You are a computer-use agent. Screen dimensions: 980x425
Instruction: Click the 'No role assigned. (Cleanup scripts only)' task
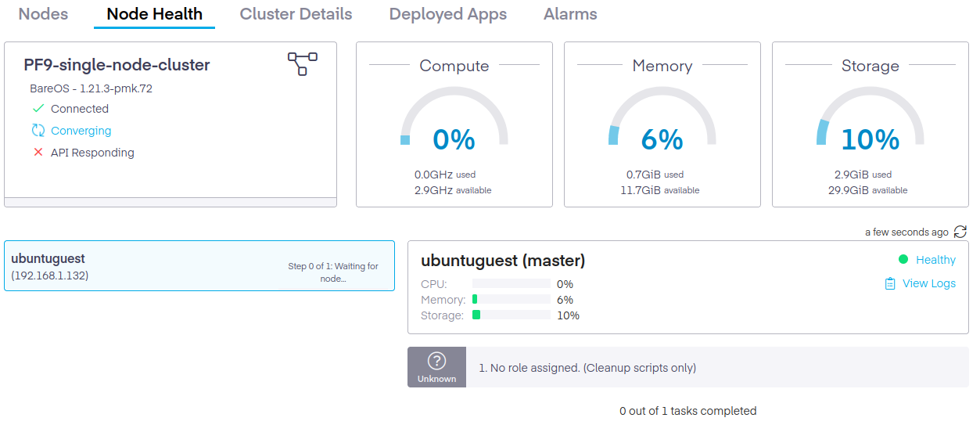[587, 368]
